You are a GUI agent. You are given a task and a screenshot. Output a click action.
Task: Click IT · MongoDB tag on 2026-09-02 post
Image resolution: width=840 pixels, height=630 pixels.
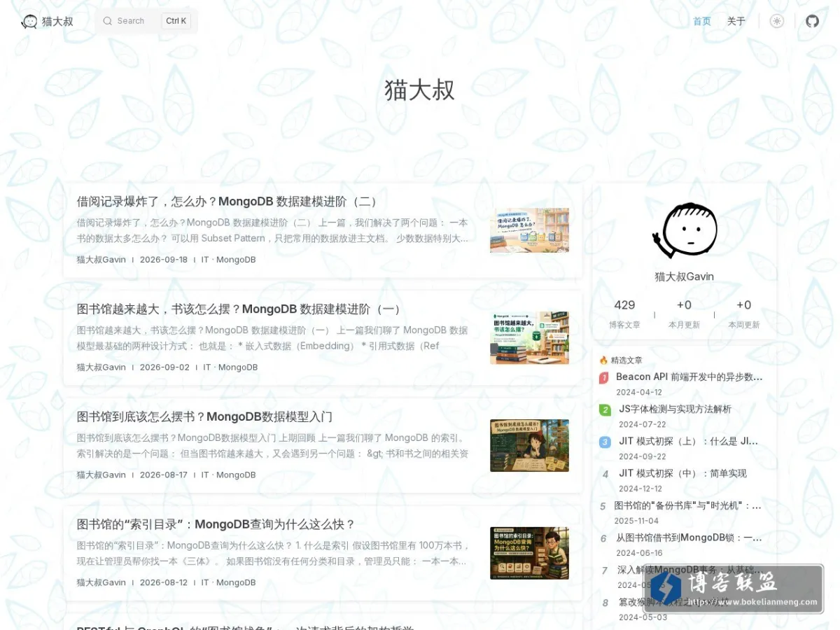[230, 367]
